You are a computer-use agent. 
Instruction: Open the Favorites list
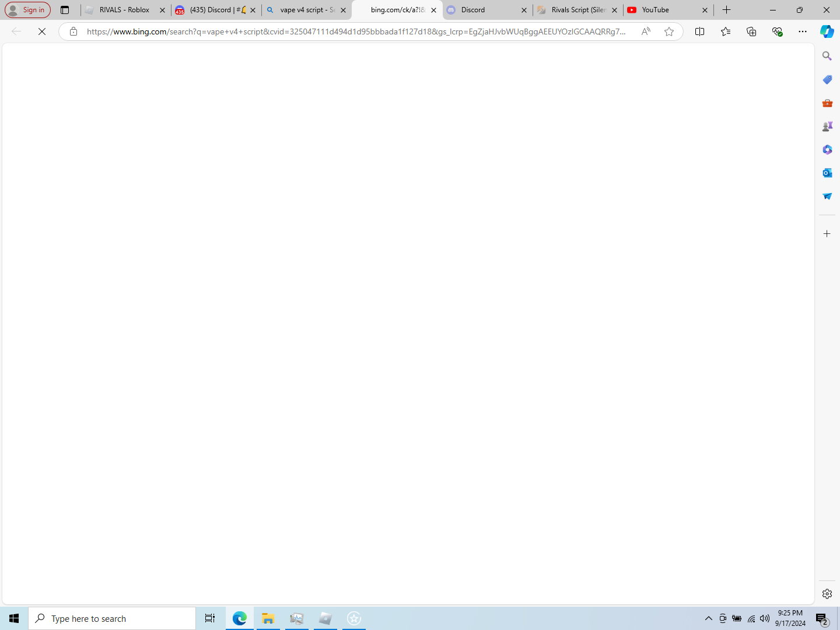726,32
